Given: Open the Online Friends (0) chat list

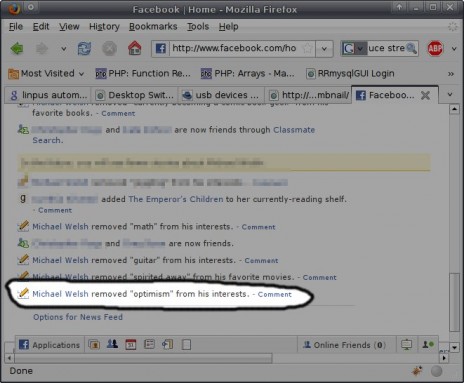Looking at the screenshot, I should point(346,345).
